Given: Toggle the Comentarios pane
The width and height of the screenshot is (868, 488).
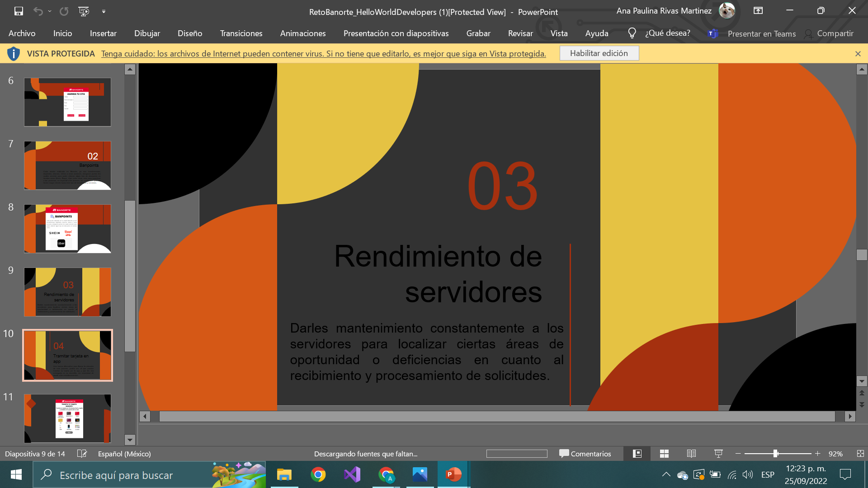Looking at the screenshot, I should 585,454.
